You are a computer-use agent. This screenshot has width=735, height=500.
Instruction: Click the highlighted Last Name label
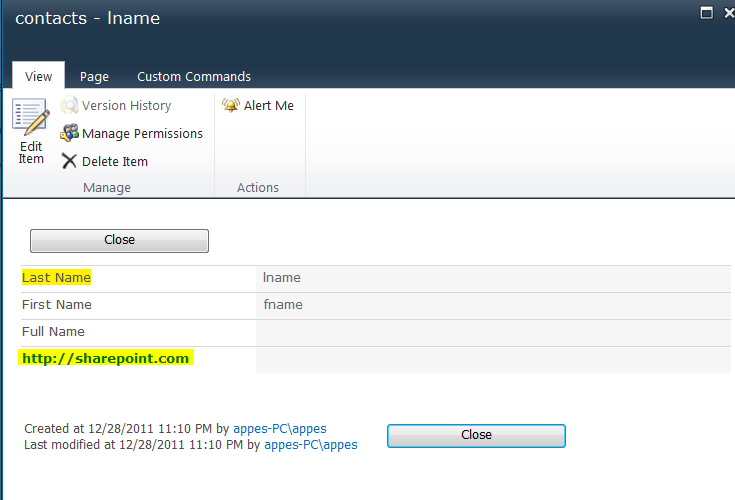(56, 277)
